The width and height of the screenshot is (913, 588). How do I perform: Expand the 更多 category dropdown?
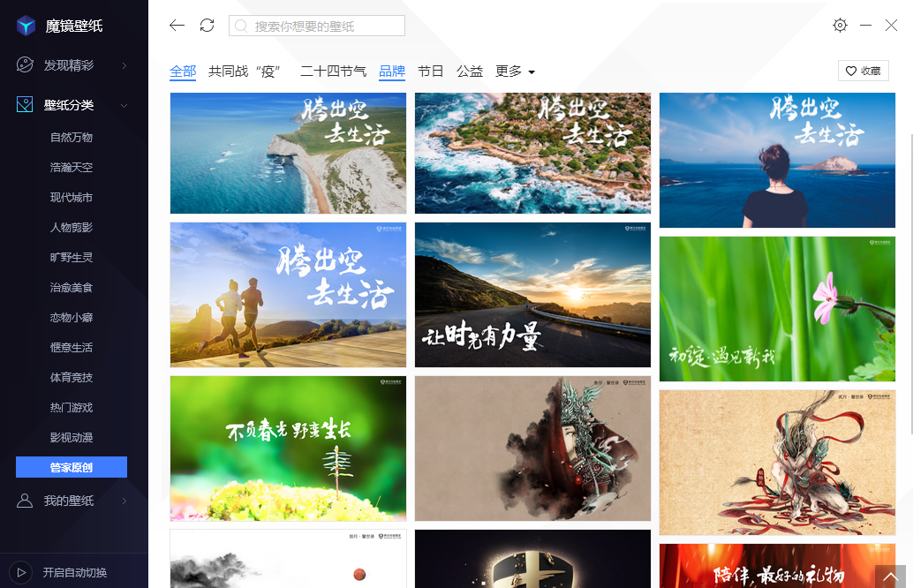516,72
